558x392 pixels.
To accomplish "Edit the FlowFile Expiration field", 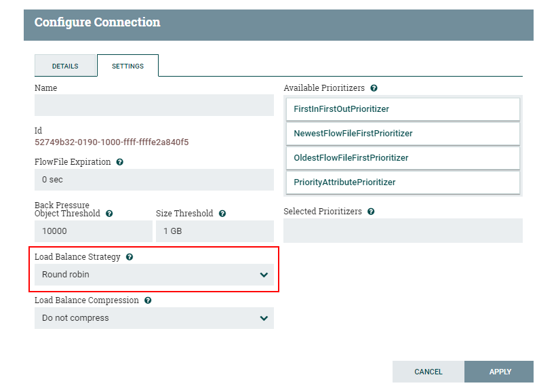I will 154,180.
